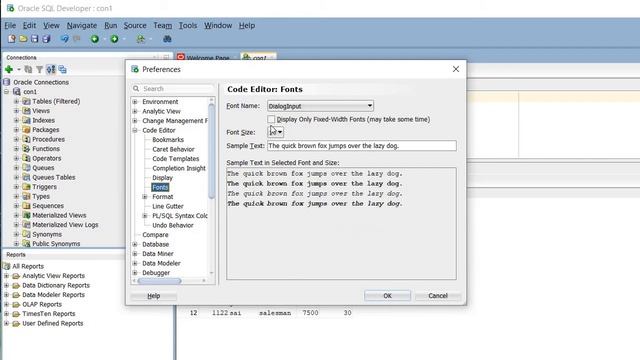Click the green Back navigation icon
640x360 pixels.
point(95,39)
